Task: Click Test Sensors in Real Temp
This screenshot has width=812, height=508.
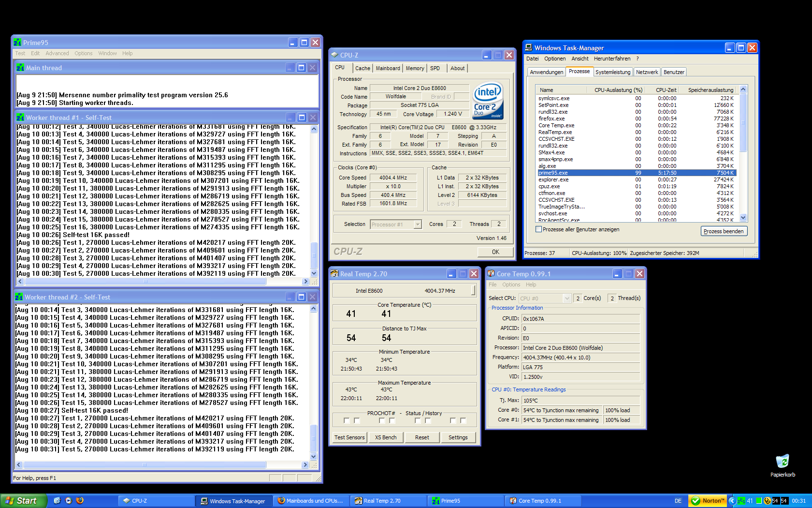Action: (349, 437)
